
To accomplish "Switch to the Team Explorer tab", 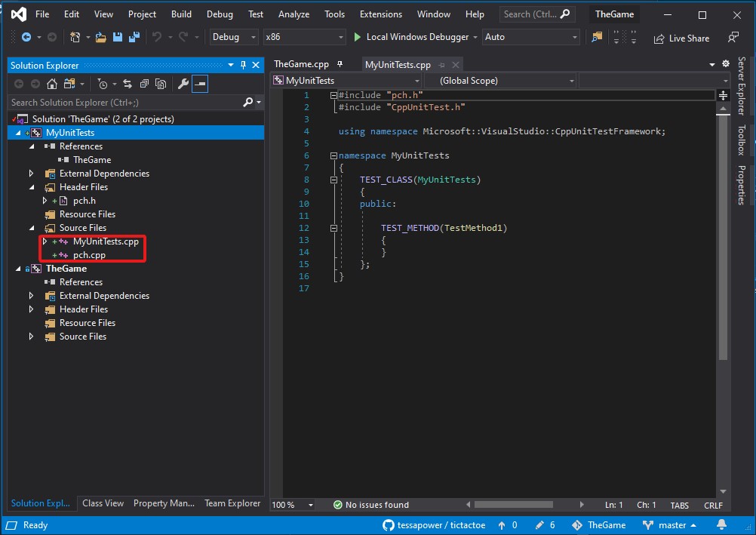I will 232,503.
